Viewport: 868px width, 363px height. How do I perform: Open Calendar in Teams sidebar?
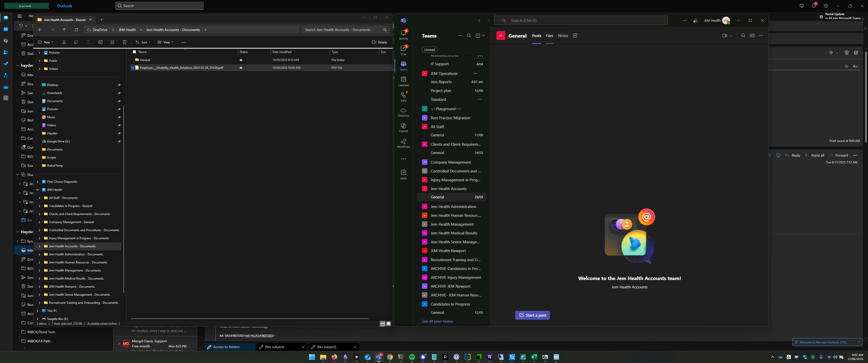(x=403, y=81)
